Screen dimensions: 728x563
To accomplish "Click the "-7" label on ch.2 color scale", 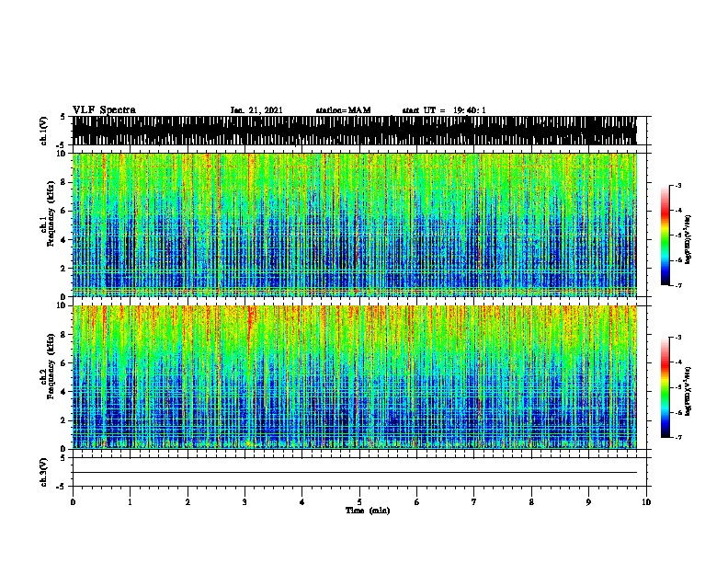I will coord(678,437).
